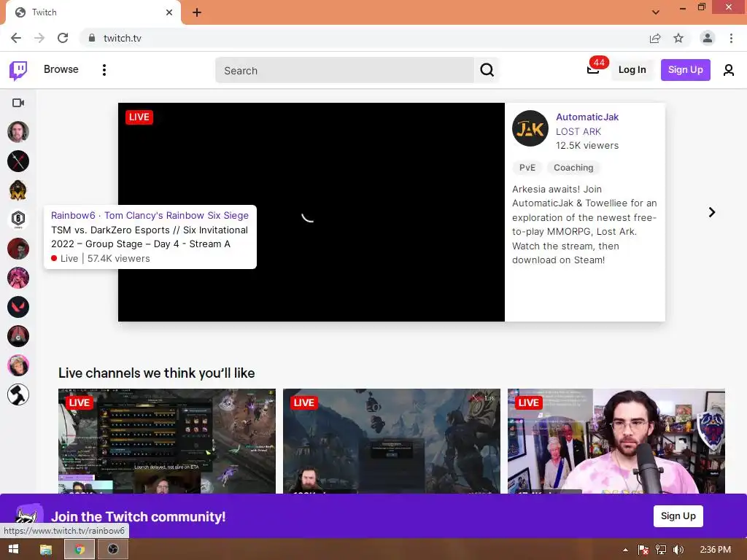747x560 pixels.
Task: Open the Twitch home logo
Action: click(18, 71)
